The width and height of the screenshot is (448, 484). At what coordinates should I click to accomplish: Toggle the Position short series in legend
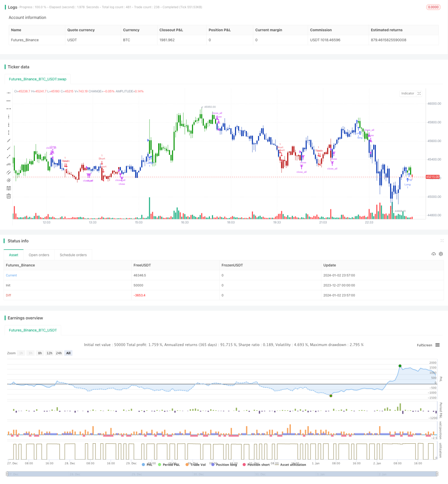tap(256, 465)
